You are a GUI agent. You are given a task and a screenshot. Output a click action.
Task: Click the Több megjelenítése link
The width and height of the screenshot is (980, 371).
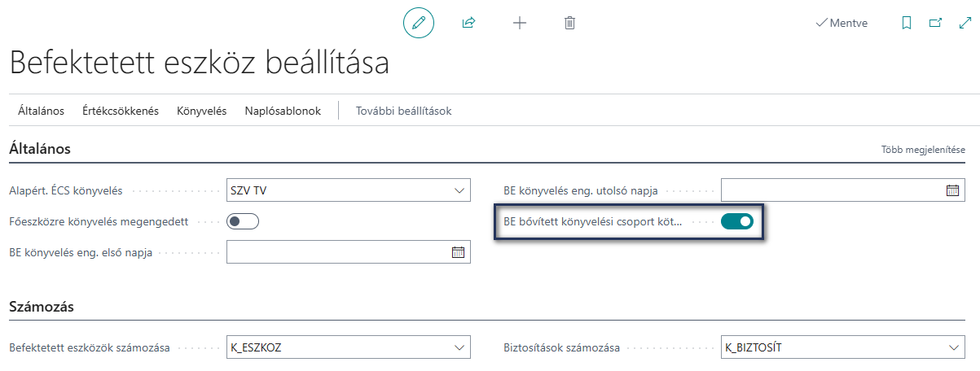click(923, 150)
